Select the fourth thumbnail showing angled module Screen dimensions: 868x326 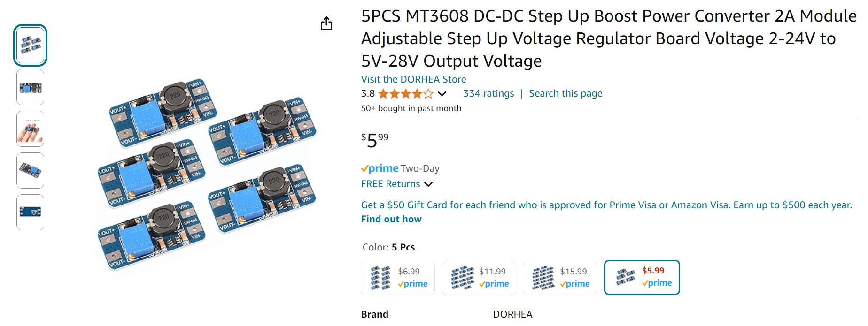(x=30, y=170)
